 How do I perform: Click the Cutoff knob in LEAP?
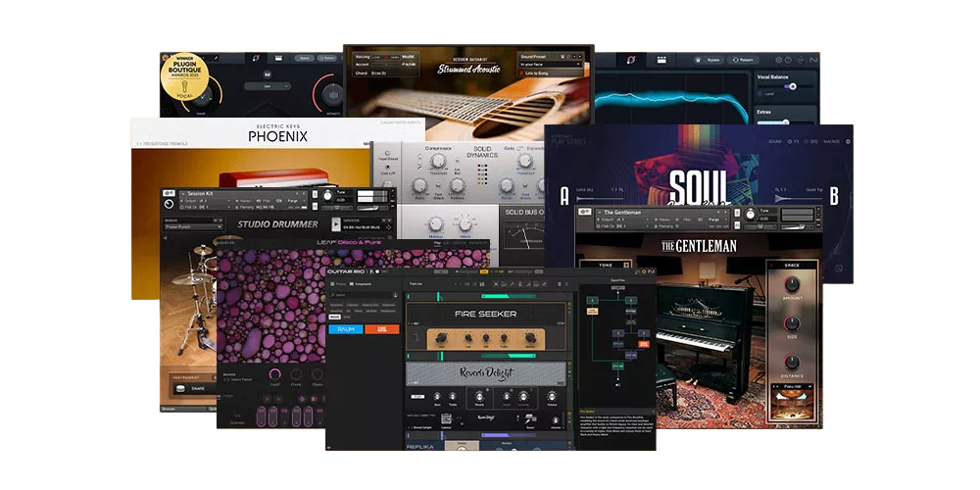tap(275, 375)
